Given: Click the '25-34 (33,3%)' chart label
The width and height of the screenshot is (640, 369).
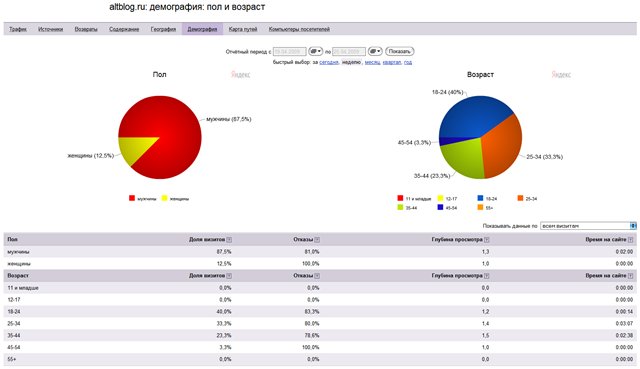Looking at the screenshot, I should point(544,157).
